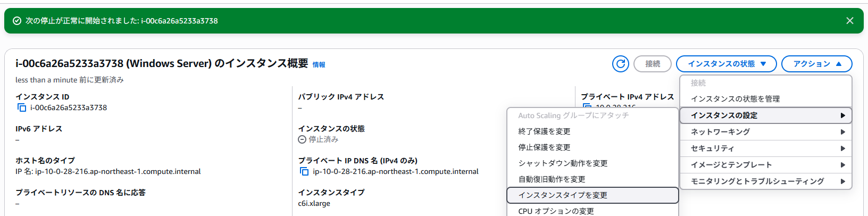868x216 pixels.
Task: Click the stopped status icon
Action: coord(302,139)
